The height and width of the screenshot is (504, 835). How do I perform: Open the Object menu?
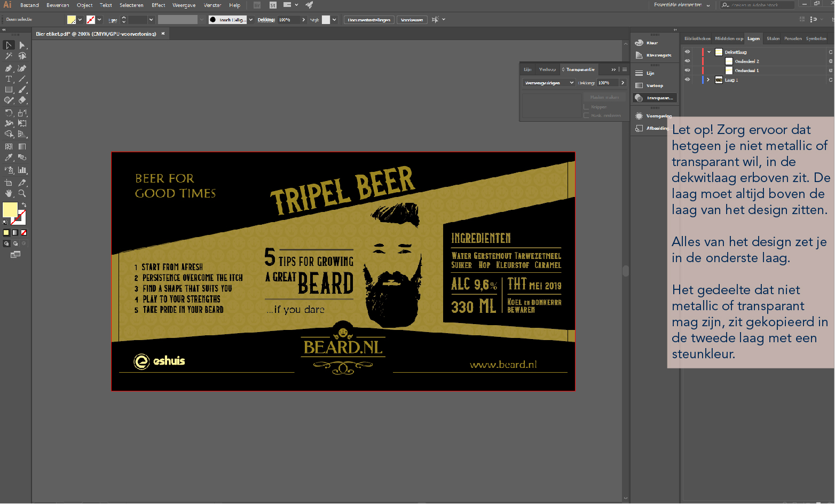pos(84,5)
